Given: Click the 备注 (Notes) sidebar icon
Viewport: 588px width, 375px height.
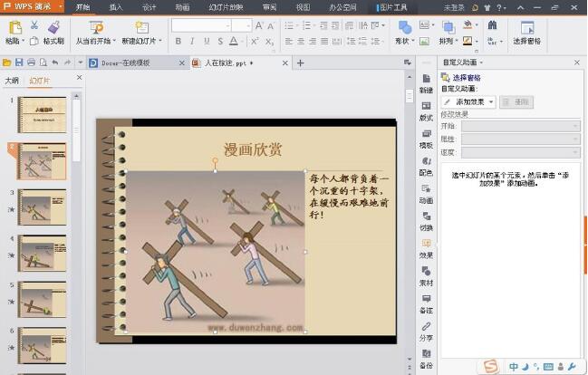Looking at the screenshot, I should click(x=426, y=303).
